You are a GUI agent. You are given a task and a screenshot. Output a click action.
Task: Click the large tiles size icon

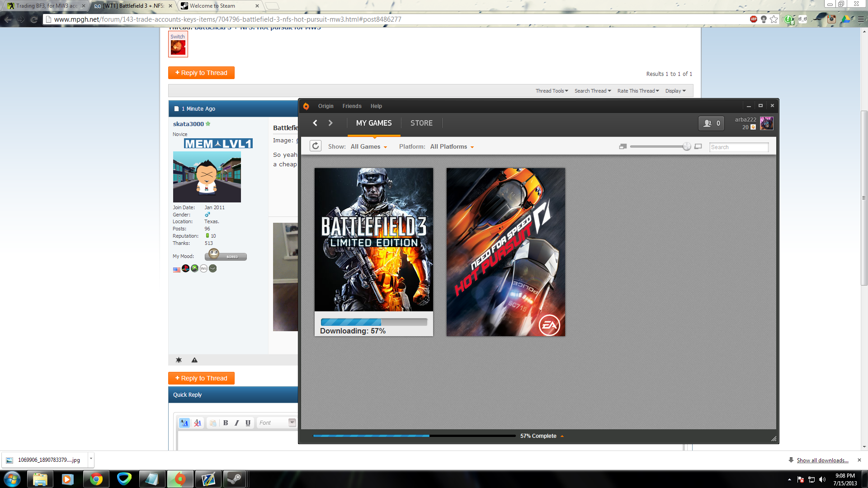698,146
